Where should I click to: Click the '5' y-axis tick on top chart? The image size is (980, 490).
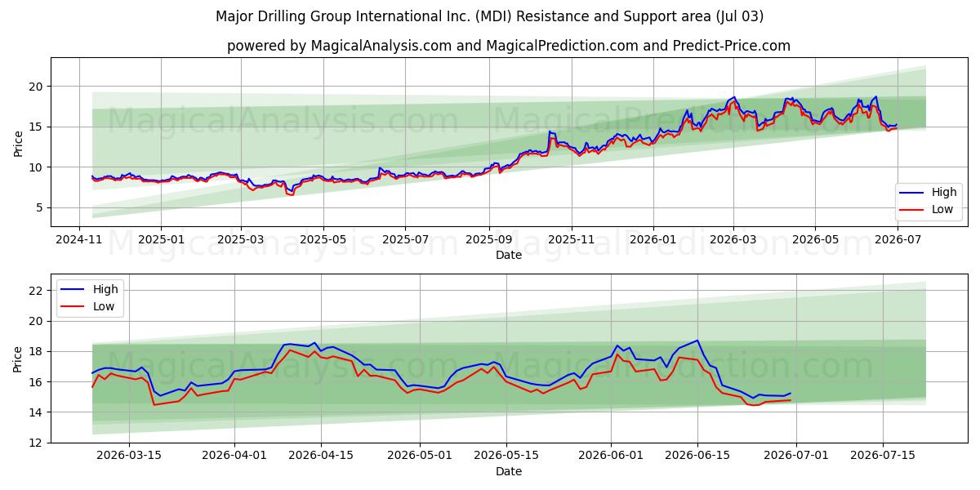coord(40,207)
